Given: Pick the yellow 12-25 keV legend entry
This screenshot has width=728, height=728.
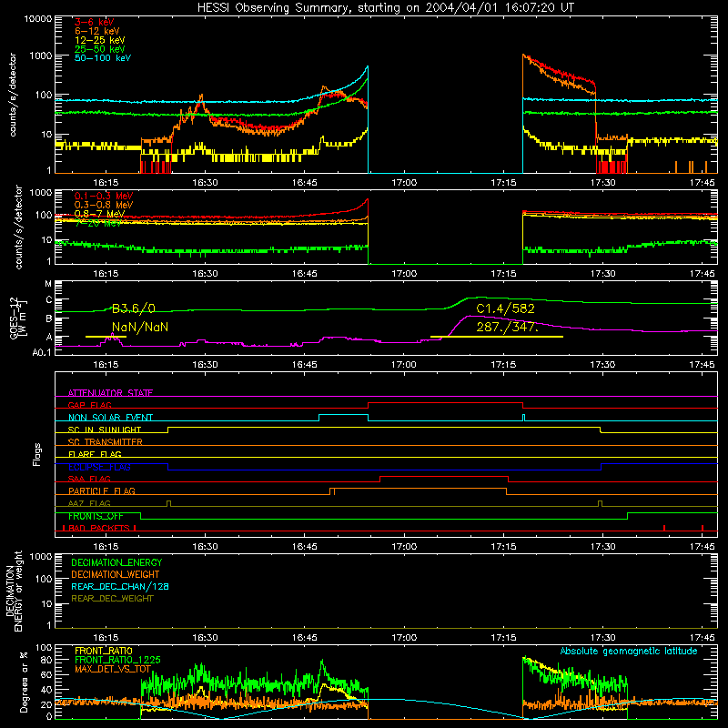Looking at the screenshot, I should pos(100,40).
